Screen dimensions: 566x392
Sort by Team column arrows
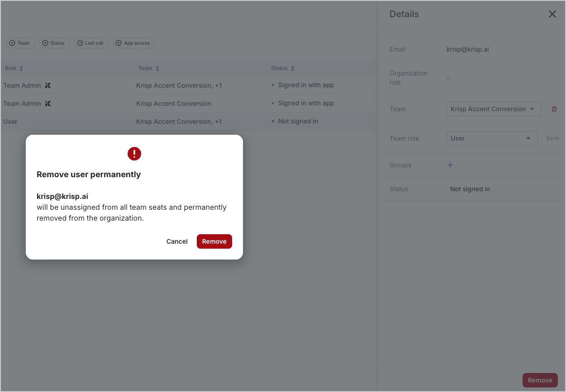(x=157, y=68)
